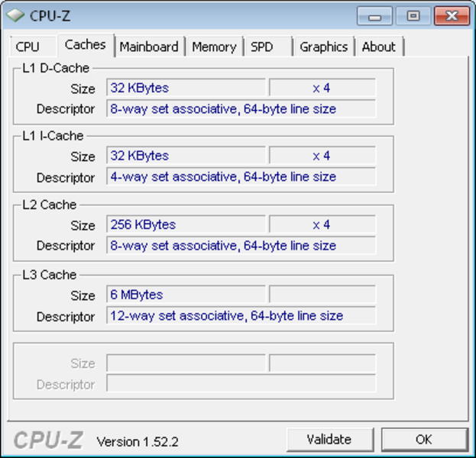Viewport: 476px width, 458px height.
Task: Click L1 D-Cache x 4 count field
Action: [322, 88]
